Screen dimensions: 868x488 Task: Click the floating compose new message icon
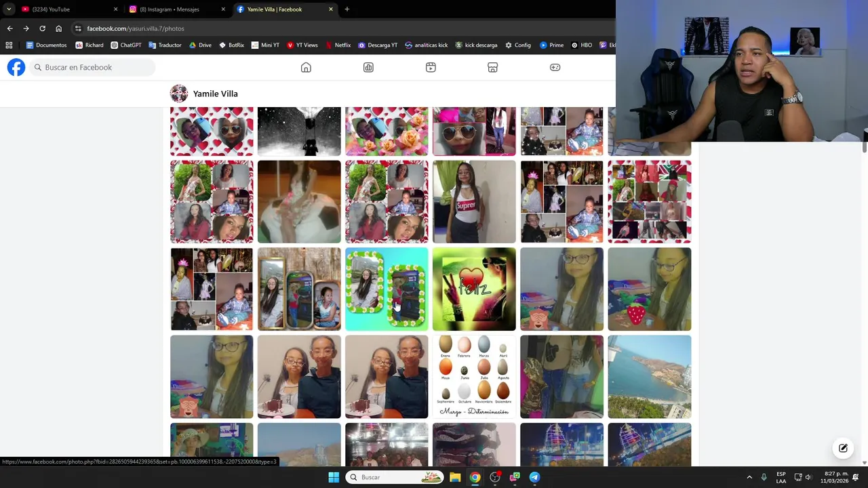[x=843, y=448]
